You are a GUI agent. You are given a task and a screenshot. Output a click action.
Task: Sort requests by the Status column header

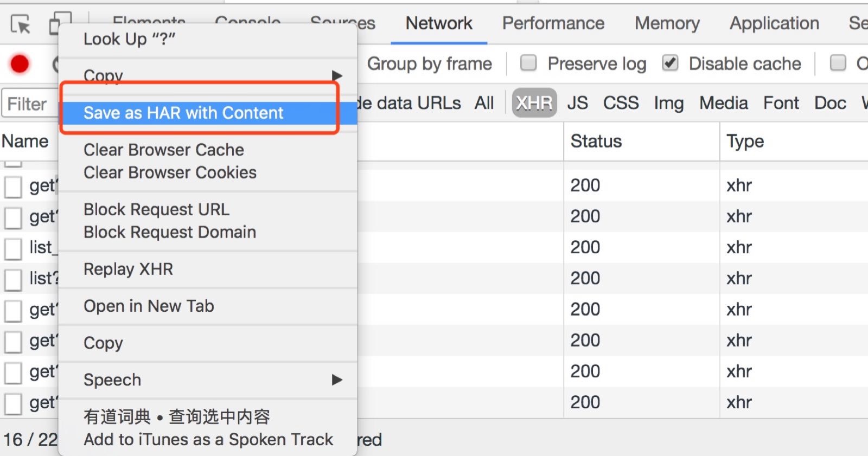pyautogui.click(x=596, y=142)
